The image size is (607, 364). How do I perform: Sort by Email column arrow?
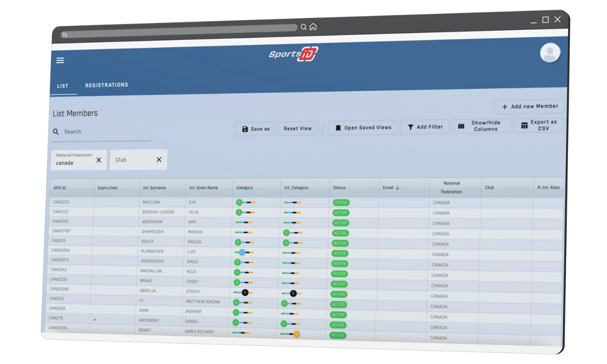398,188
